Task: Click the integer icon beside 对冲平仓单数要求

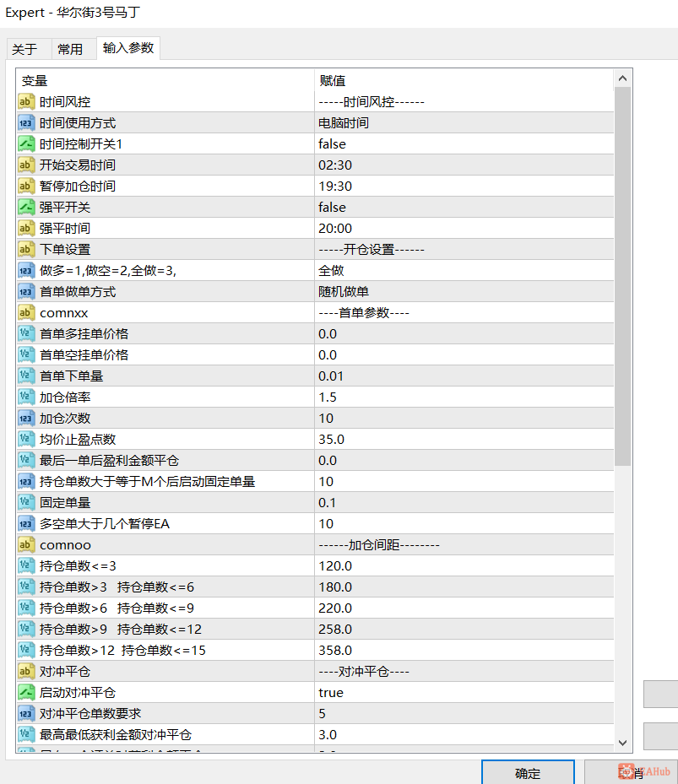Action: pyautogui.click(x=26, y=713)
